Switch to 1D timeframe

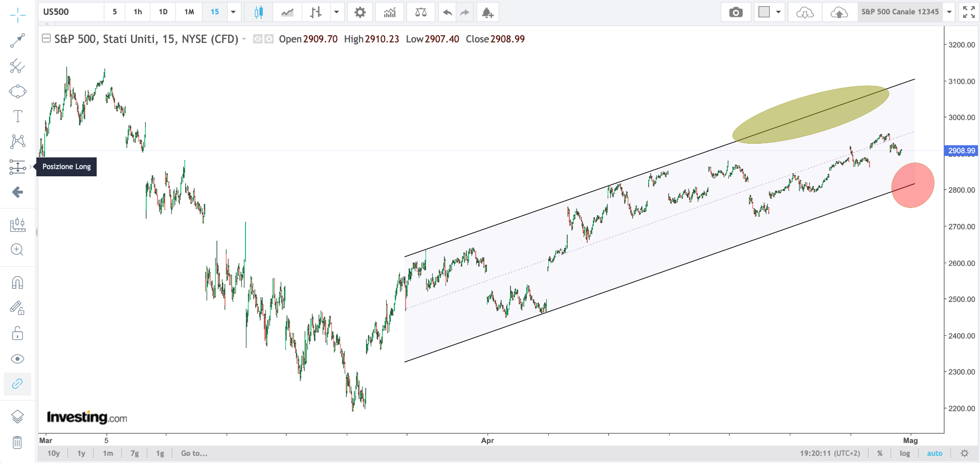pyautogui.click(x=163, y=12)
